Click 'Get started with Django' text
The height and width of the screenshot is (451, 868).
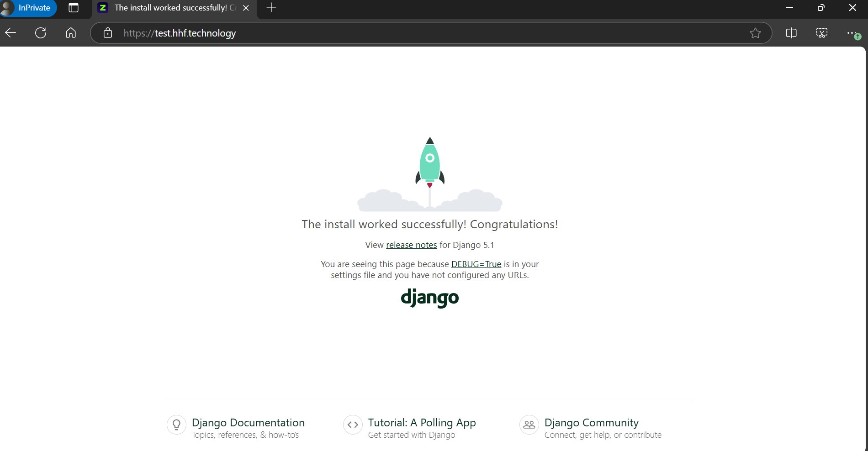(412, 435)
